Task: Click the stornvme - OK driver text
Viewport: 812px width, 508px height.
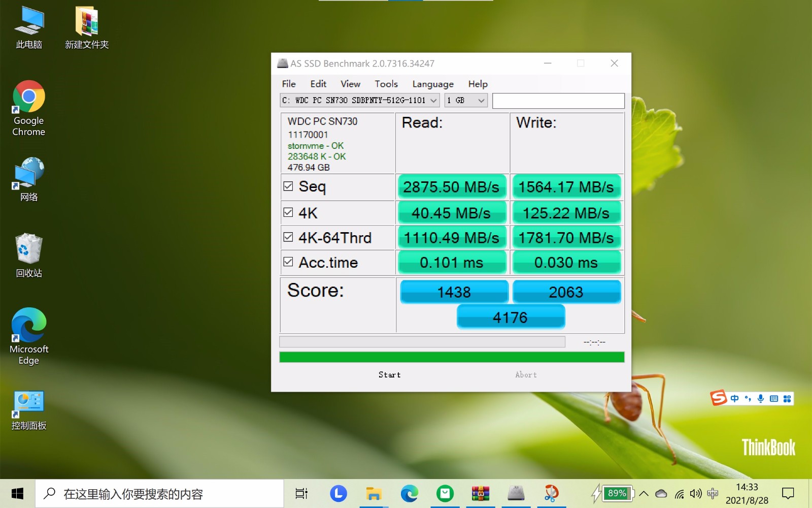Action: (x=316, y=146)
